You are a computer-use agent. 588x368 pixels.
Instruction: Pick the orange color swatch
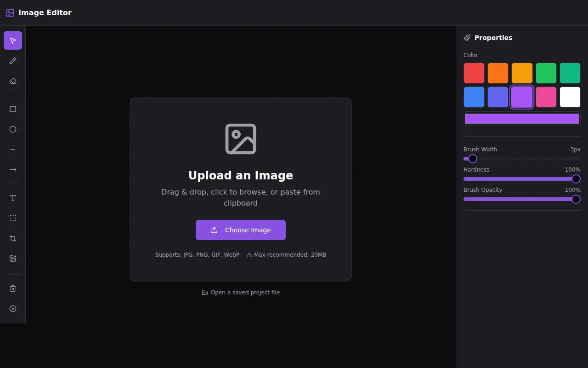(x=498, y=73)
